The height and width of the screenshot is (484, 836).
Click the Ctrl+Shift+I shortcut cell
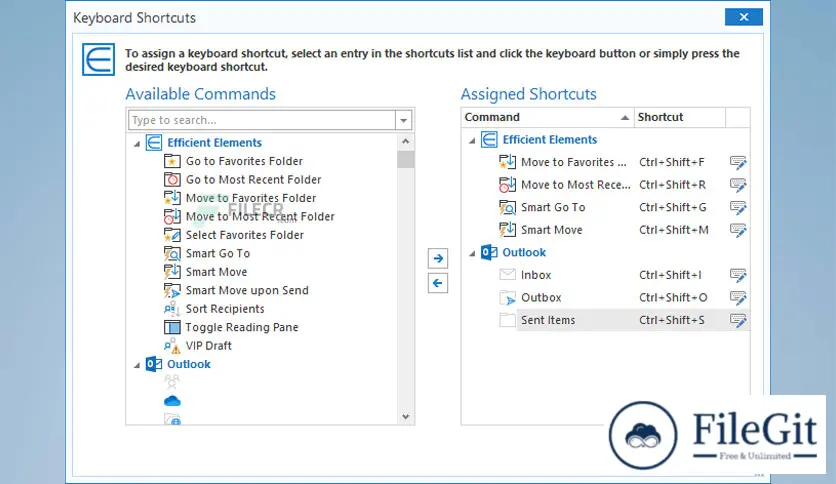pyautogui.click(x=670, y=275)
